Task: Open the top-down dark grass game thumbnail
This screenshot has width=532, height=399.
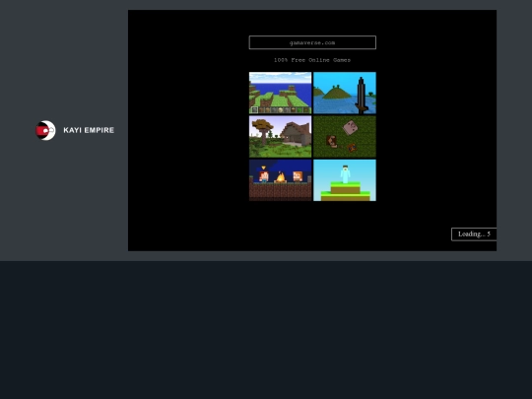Action: coord(345,136)
